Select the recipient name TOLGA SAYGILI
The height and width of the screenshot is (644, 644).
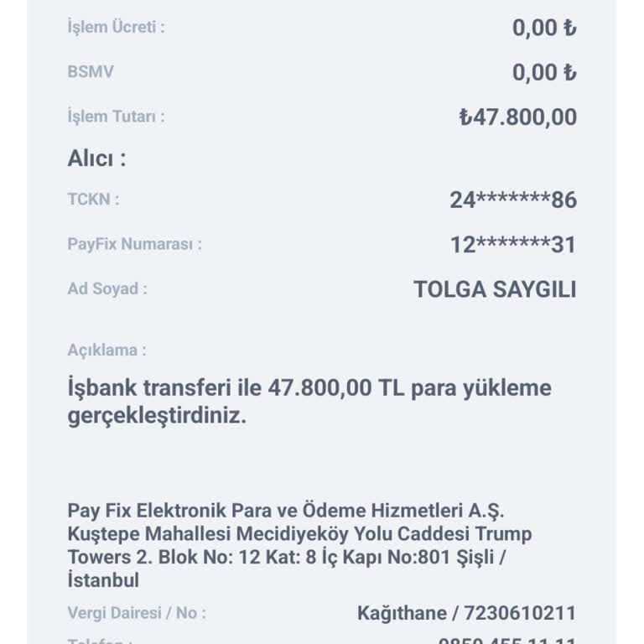pos(495,290)
